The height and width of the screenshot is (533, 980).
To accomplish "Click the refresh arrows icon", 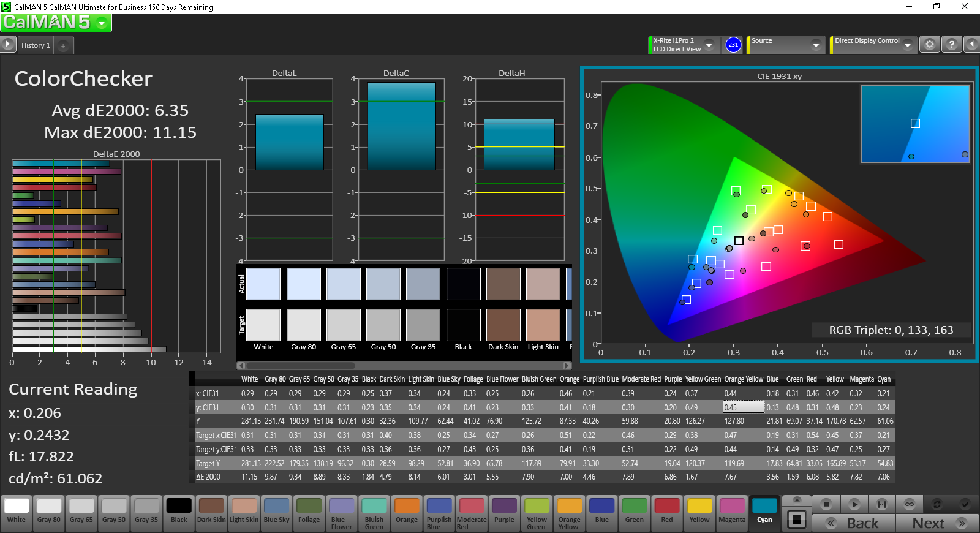I will (937, 504).
